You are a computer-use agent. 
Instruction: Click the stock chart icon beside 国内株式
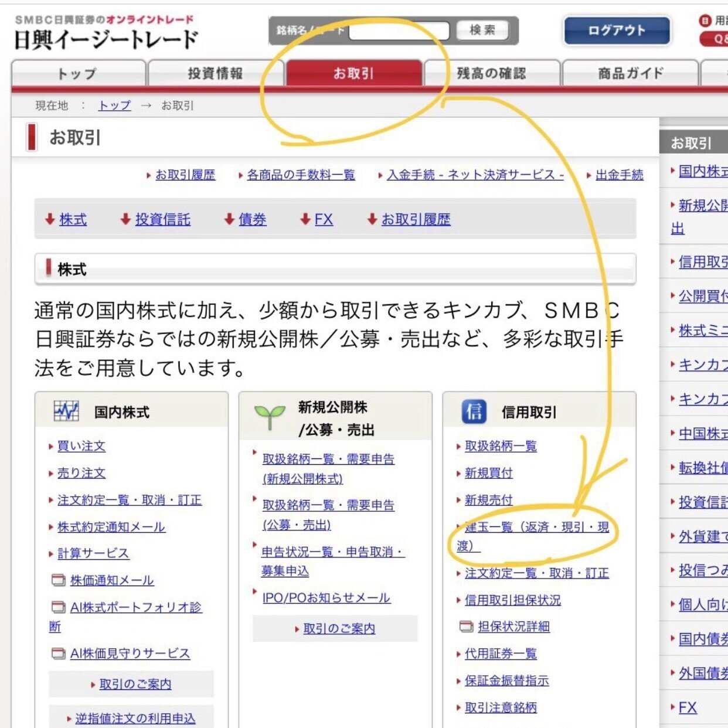[x=66, y=411]
